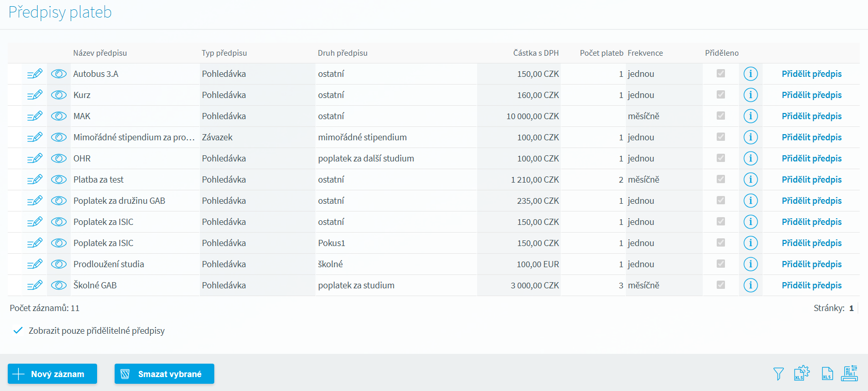Image resolution: width=868 pixels, height=391 pixels.
Task: View the Kurz record with eye icon
Action: tap(59, 95)
